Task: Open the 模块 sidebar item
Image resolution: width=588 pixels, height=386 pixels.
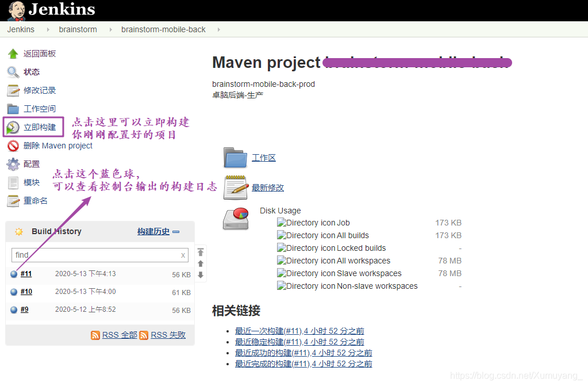Action: (x=32, y=182)
